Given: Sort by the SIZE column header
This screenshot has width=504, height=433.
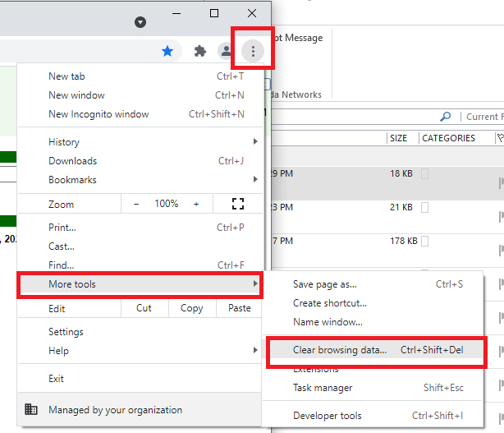Looking at the screenshot, I should [x=399, y=138].
